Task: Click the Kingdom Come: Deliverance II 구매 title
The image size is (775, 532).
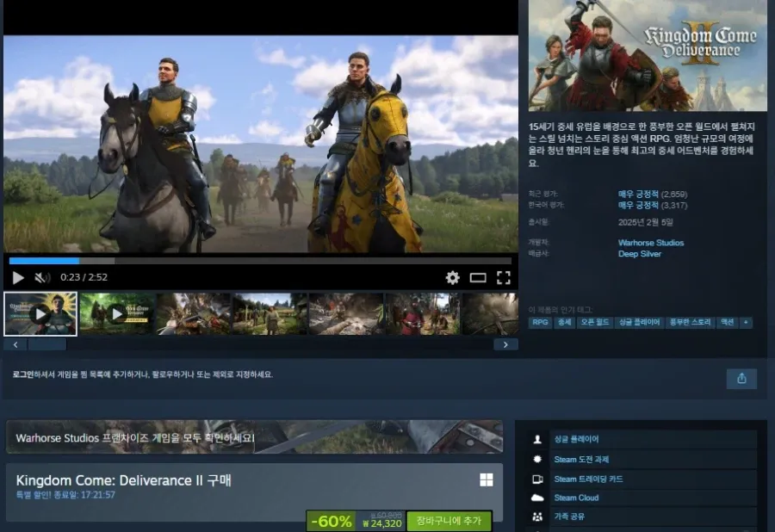Action: pyautogui.click(x=123, y=480)
